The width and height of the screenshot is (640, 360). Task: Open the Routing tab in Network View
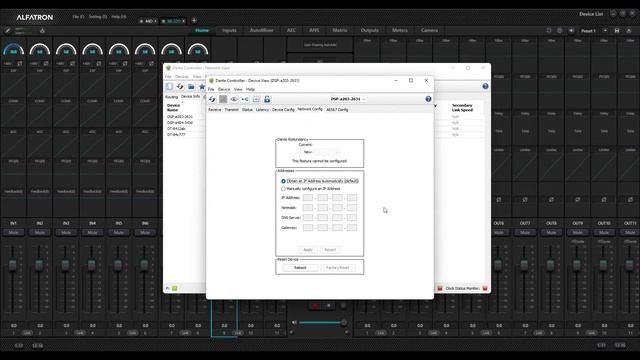[x=171, y=97]
